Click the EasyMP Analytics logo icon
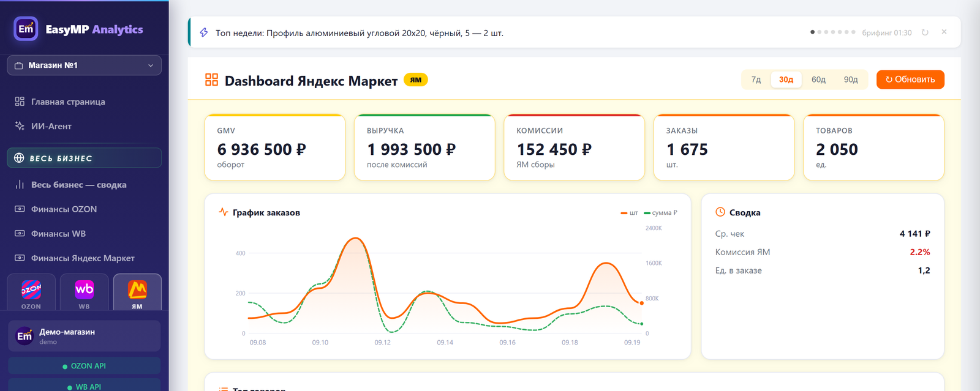Image resolution: width=980 pixels, height=391 pixels. coord(26,29)
